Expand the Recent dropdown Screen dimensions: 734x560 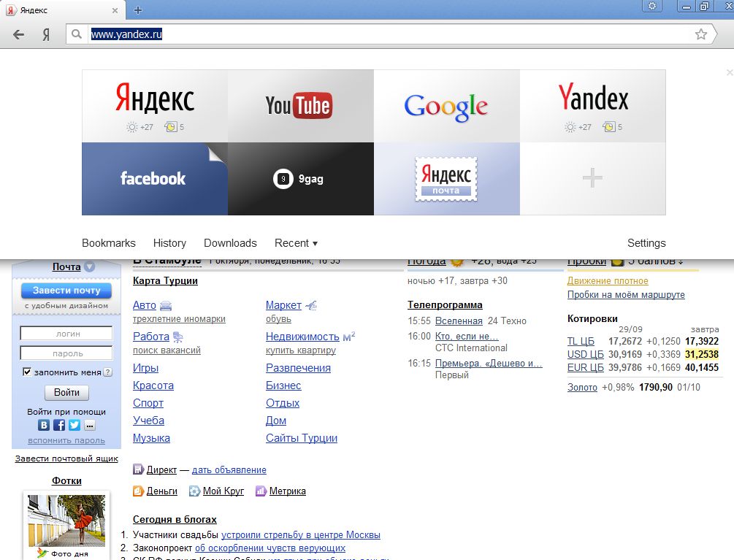point(296,243)
